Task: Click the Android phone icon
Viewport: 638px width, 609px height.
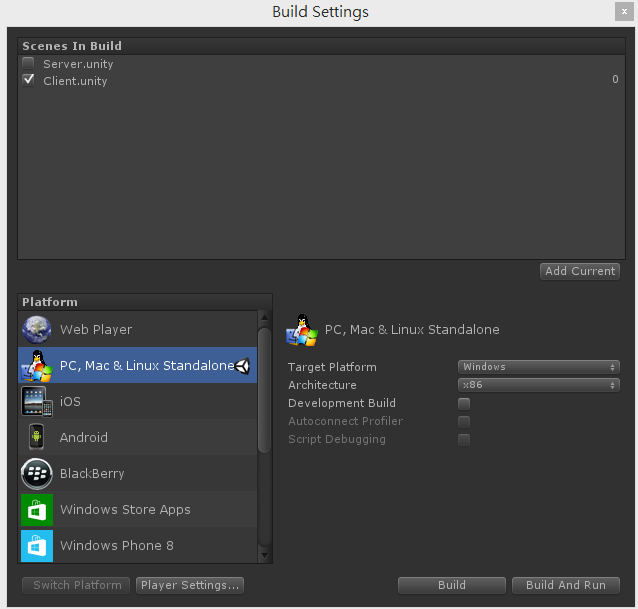Action: pyautogui.click(x=37, y=437)
